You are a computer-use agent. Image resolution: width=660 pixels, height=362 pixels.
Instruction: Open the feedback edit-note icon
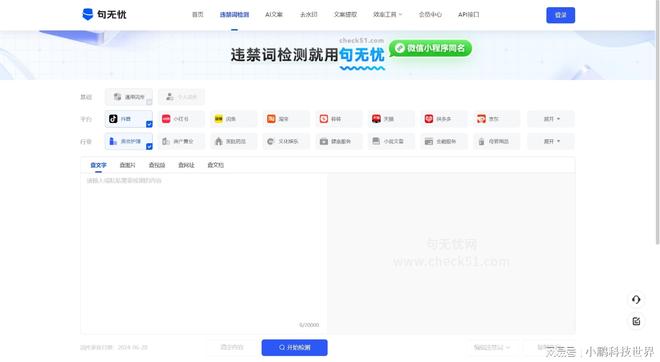[636, 321]
